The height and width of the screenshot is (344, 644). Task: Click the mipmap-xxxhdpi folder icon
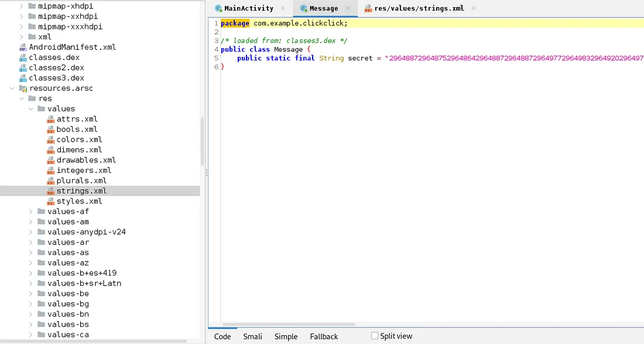tap(32, 27)
